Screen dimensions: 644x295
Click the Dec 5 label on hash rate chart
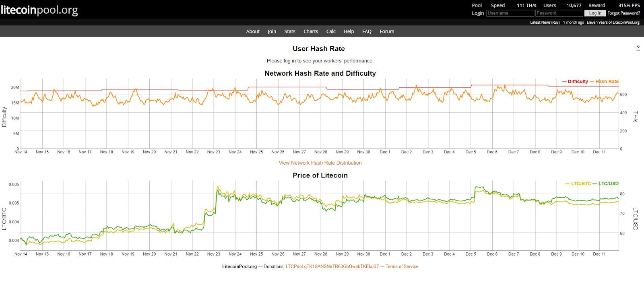471,152
